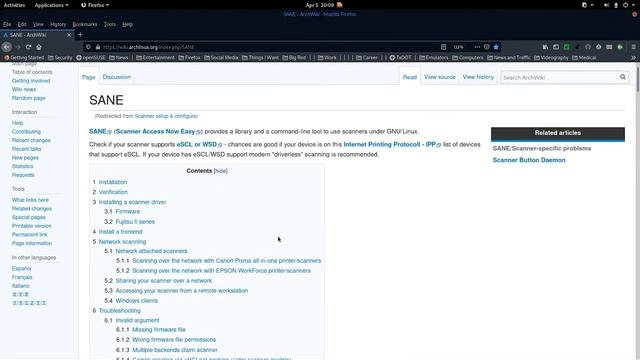Open the power system menu icon
The width and height of the screenshot is (640, 360).
625,5
